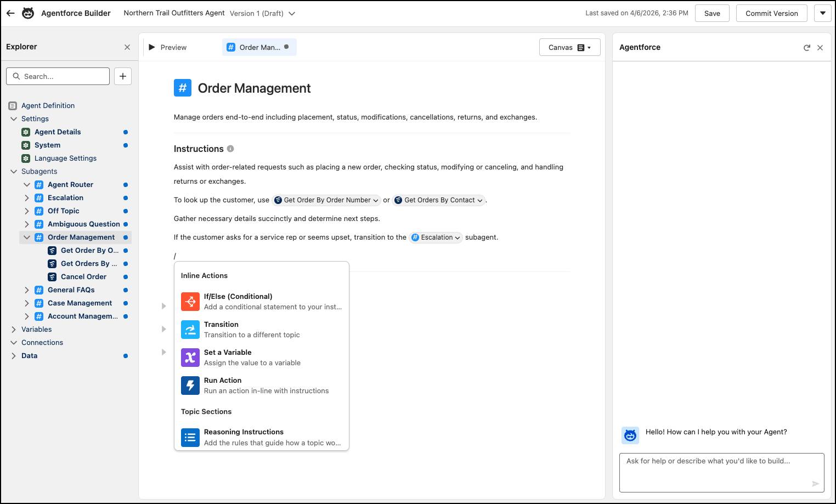The image size is (836, 504).
Task: Click the Set a Variable icon
Action: pyautogui.click(x=190, y=358)
